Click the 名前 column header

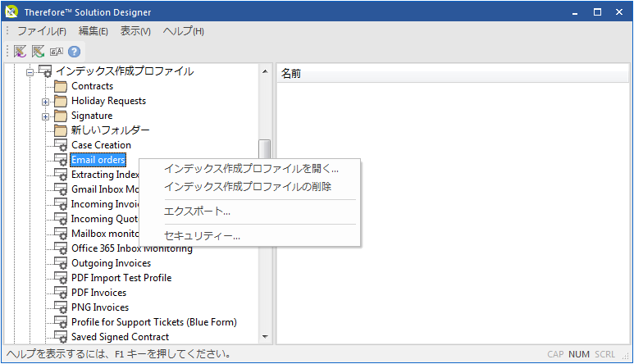[x=453, y=74]
